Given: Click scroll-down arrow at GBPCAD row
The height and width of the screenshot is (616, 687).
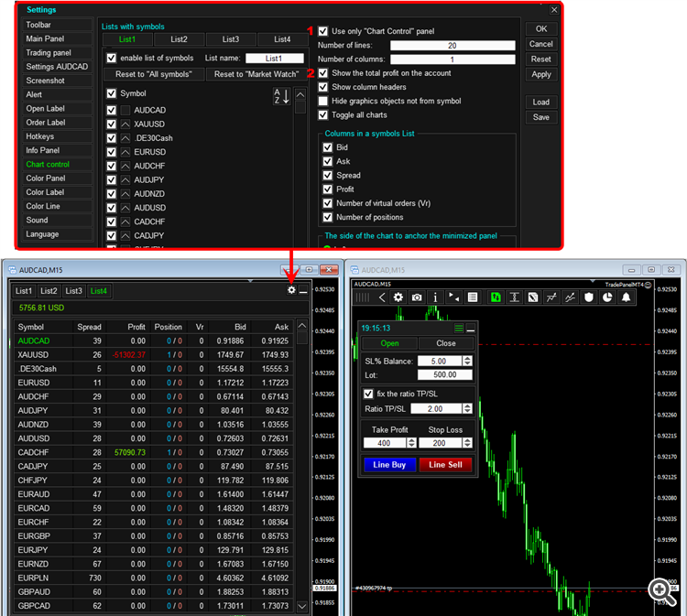Looking at the screenshot, I should click(x=302, y=606).
